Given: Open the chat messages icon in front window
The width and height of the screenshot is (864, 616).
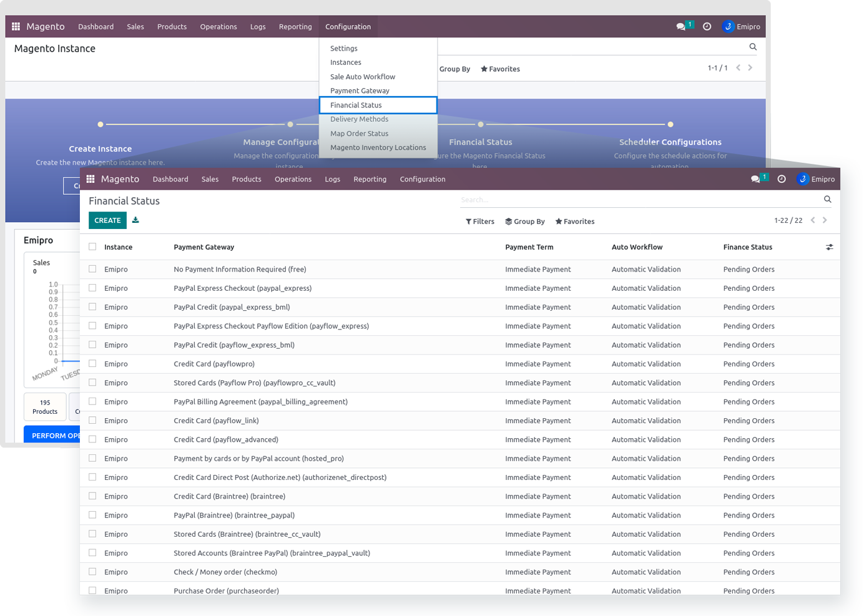Looking at the screenshot, I should click(755, 179).
